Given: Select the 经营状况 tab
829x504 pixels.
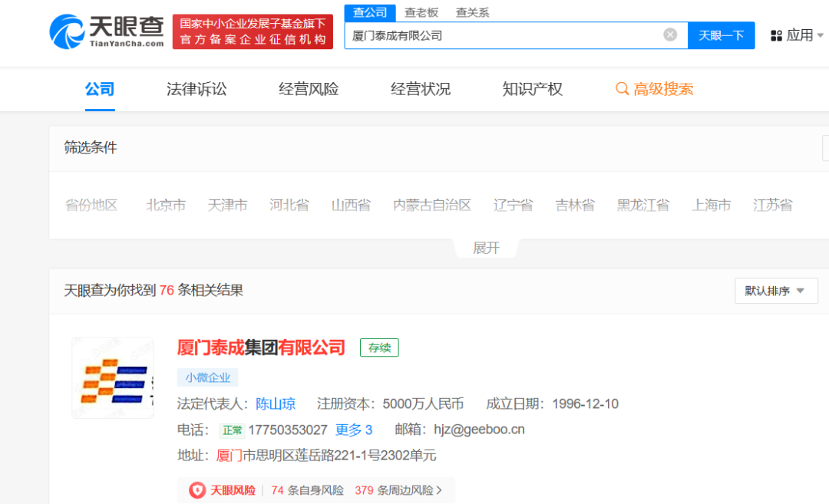Looking at the screenshot, I should tap(421, 89).
